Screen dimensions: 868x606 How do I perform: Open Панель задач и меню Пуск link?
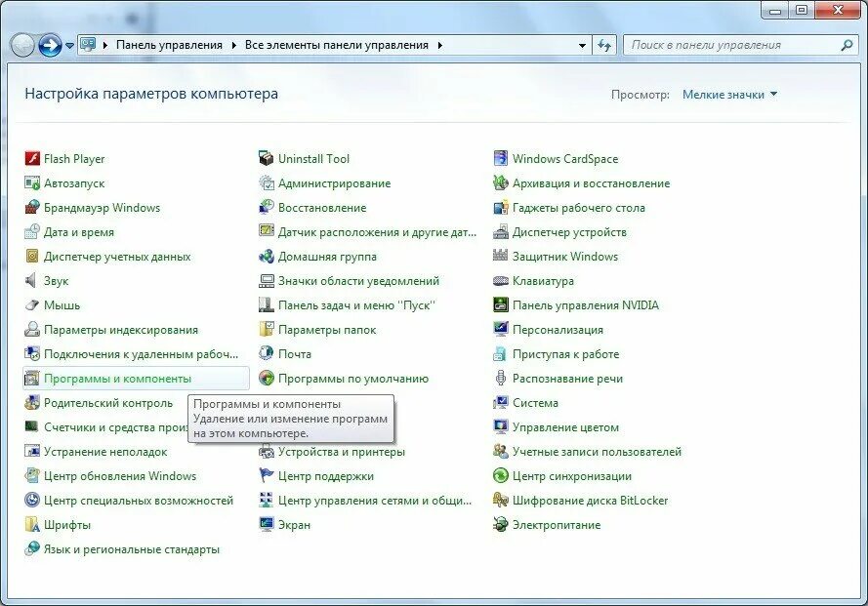click(356, 305)
